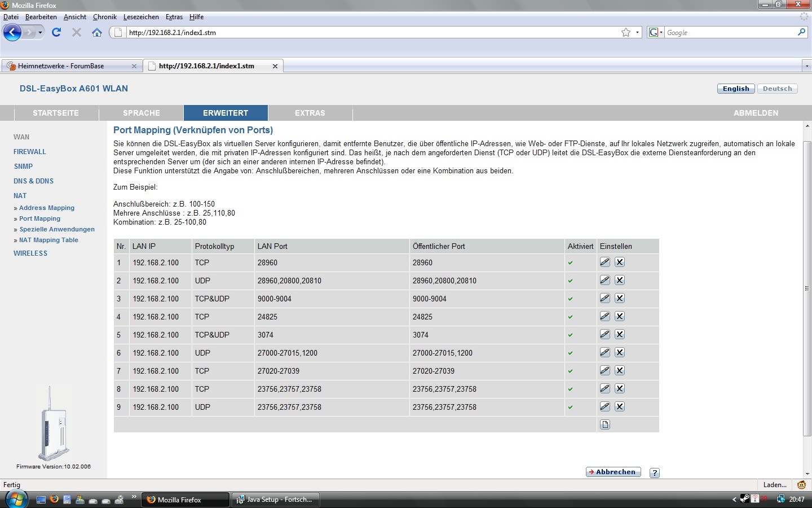Switch to the SPRACHE tab
The width and height of the screenshot is (812, 508).
pyautogui.click(x=142, y=113)
